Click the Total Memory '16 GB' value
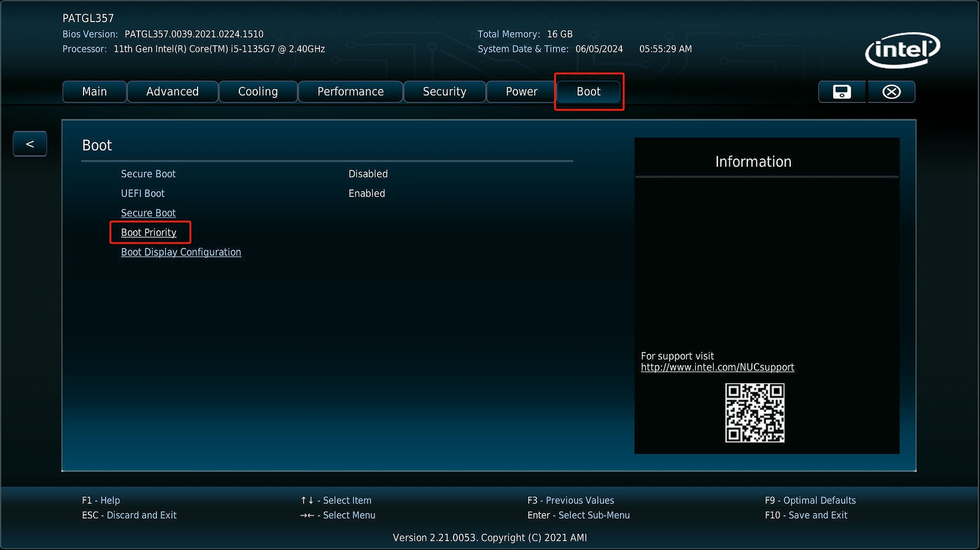 click(x=560, y=35)
